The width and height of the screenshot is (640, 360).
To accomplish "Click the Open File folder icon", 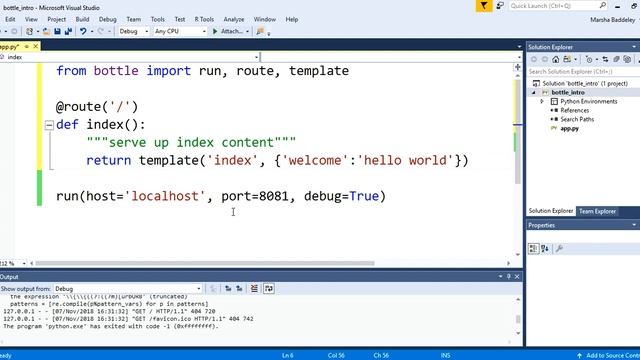I will (46, 31).
